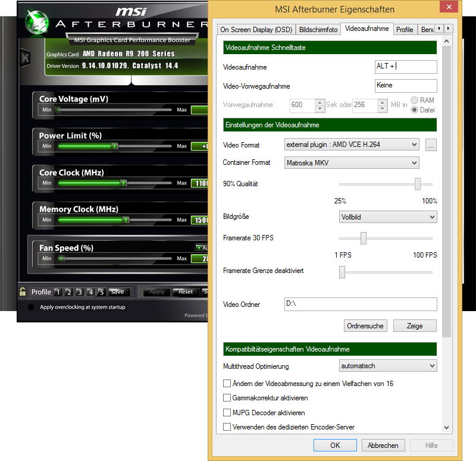Click the Framerate Grenze slider handle
This screenshot has width=476, height=461.
[342, 272]
